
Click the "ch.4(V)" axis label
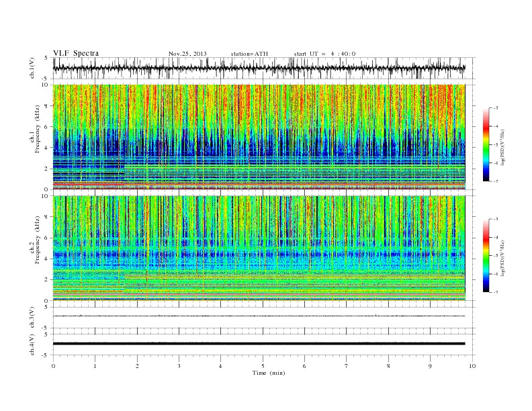[32, 345]
